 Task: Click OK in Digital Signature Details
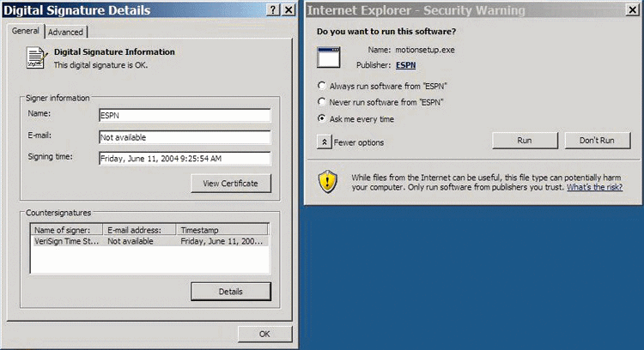[265, 334]
